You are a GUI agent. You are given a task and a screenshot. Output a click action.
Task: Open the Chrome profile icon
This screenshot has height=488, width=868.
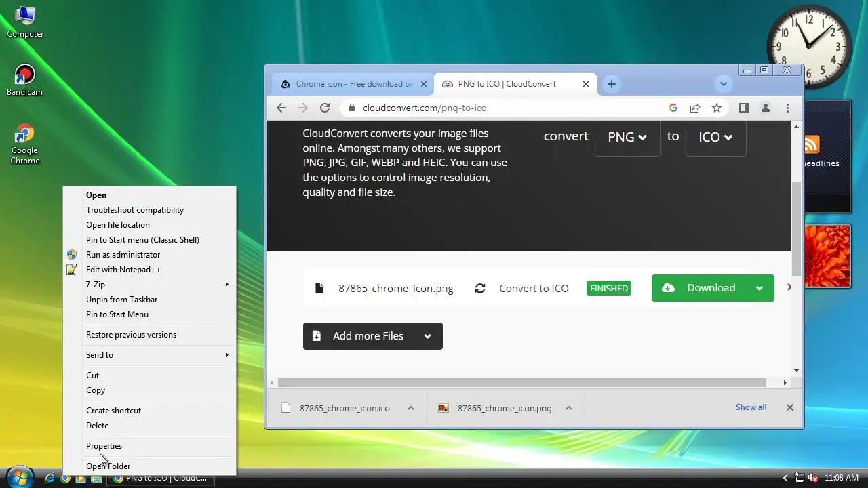tap(766, 108)
